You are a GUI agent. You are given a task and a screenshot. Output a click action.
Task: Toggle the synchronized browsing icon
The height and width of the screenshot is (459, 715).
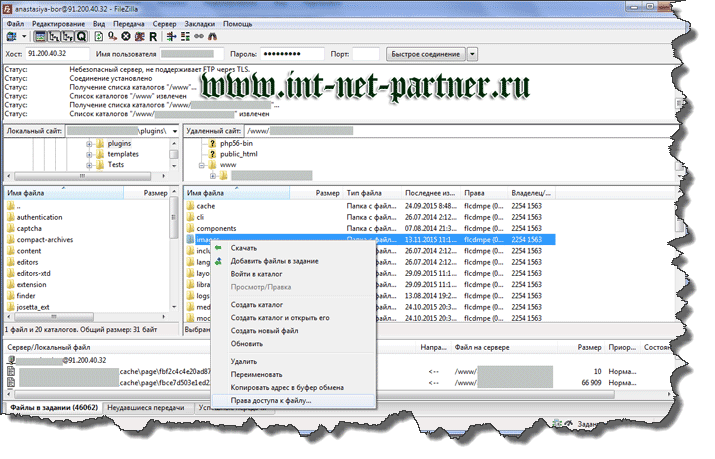[199, 36]
